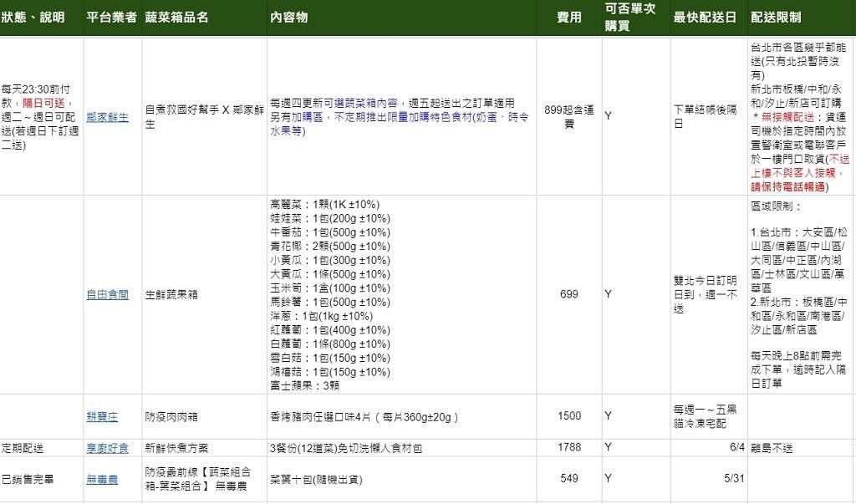Select the 配送限制 header cell
The image size is (856, 504).
pyautogui.click(x=776, y=18)
